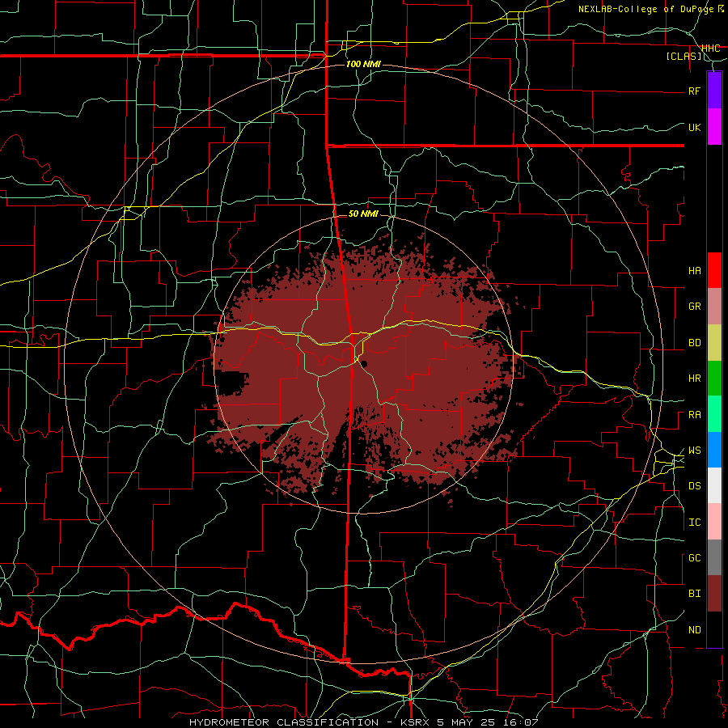Click the HA red legend swatch
The width and height of the screenshot is (728, 728).
pos(714,270)
